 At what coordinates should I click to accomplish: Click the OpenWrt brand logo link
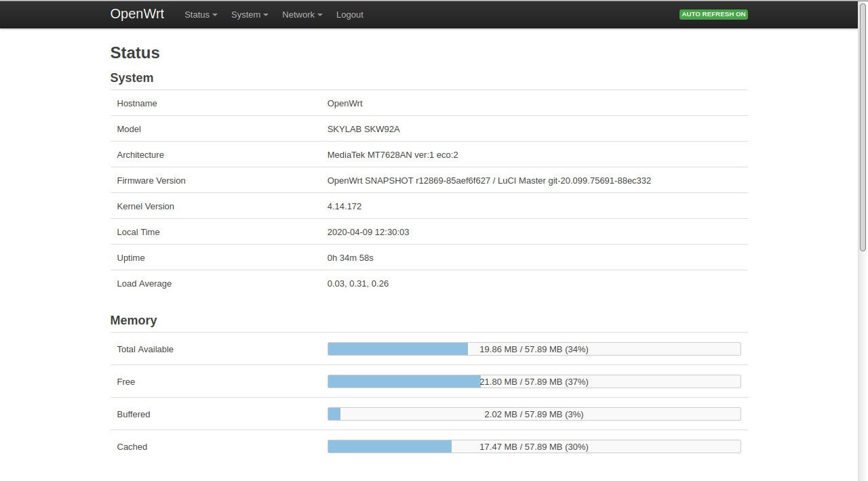point(137,14)
